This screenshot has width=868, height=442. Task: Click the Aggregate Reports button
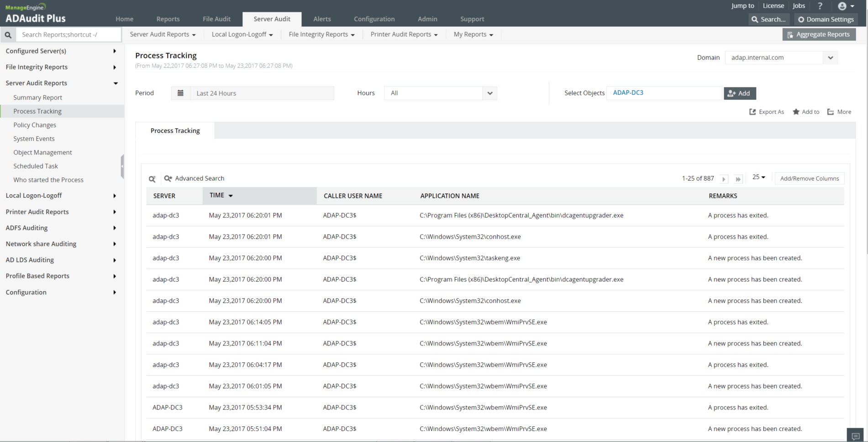click(x=819, y=35)
